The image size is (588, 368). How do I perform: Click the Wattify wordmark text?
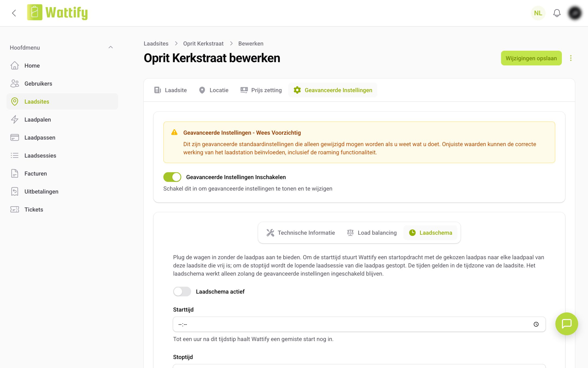pyautogui.click(x=66, y=13)
